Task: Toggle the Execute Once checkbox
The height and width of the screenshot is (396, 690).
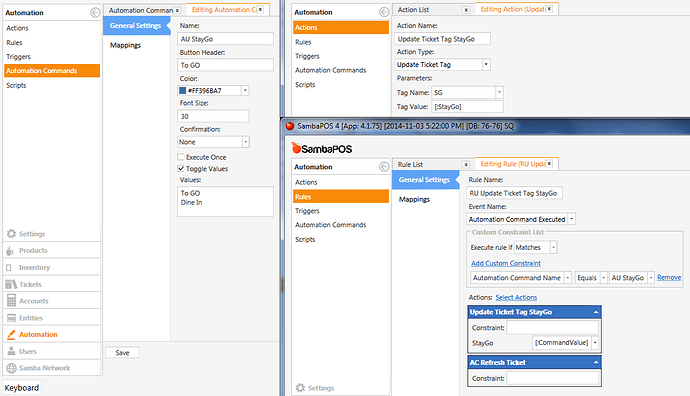Action: 181,157
